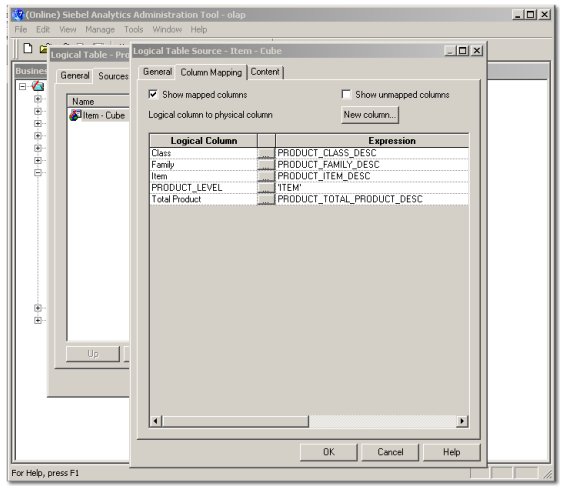This screenshot has height=489, width=561.
Task: Switch to the Content tab
Action: pyautogui.click(x=265, y=72)
